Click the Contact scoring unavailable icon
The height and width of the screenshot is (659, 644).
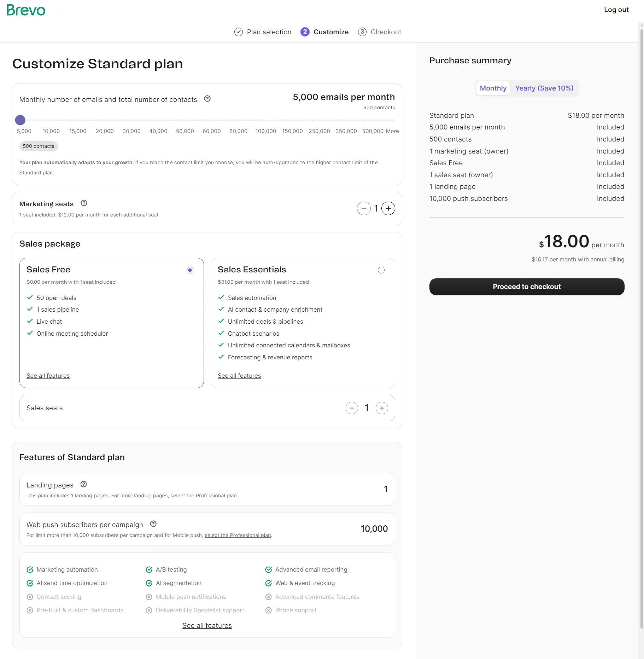(x=30, y=597)
